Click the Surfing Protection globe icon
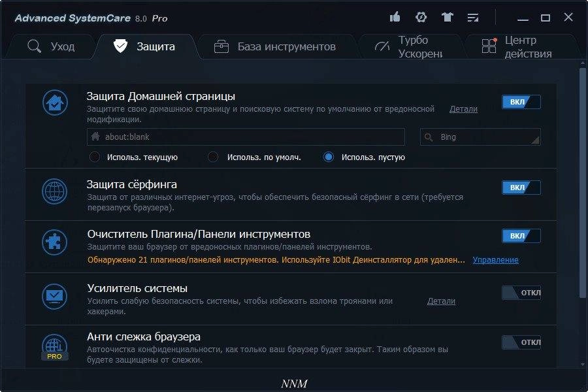 55,191
